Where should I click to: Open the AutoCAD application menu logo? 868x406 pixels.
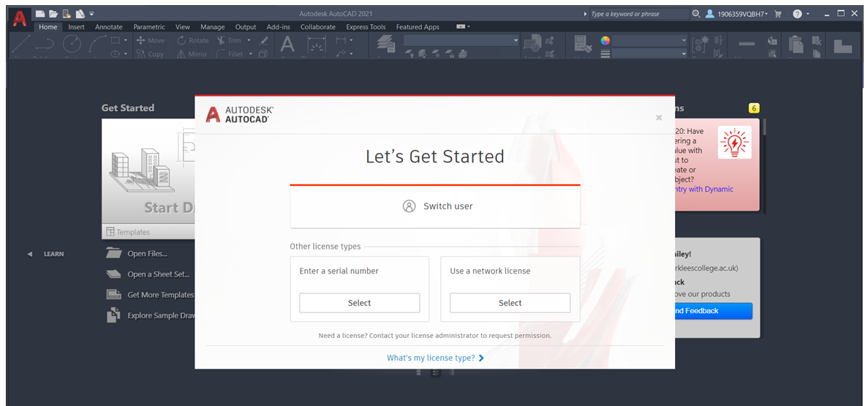[19, 18]
